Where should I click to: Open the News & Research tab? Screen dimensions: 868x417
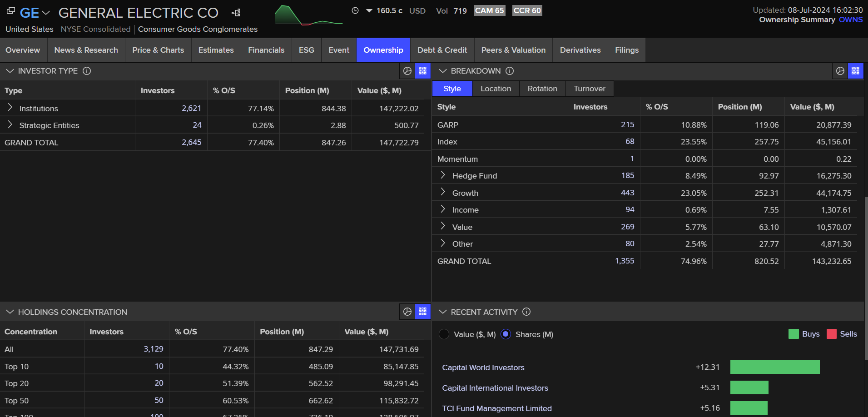(86, 50)
